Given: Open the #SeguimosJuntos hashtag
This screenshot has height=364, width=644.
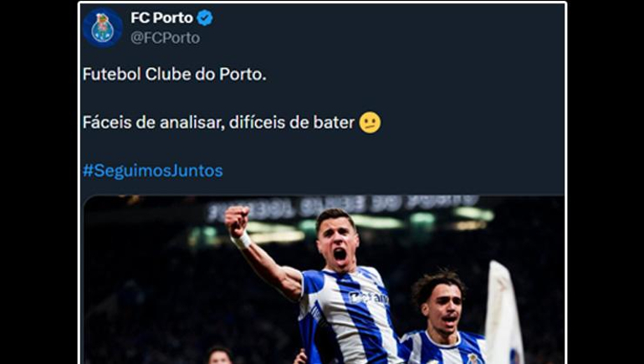Looking at the screenshot, I should click(x=152, y=171).
